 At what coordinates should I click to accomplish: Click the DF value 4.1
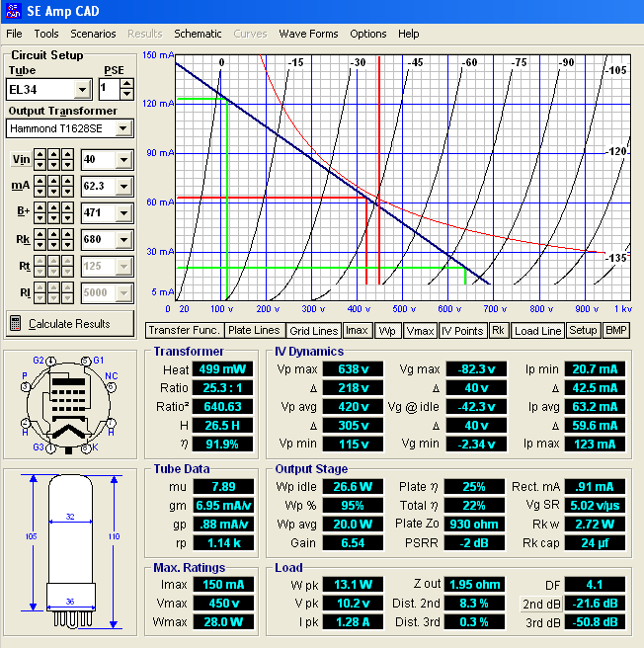(595, 585)
